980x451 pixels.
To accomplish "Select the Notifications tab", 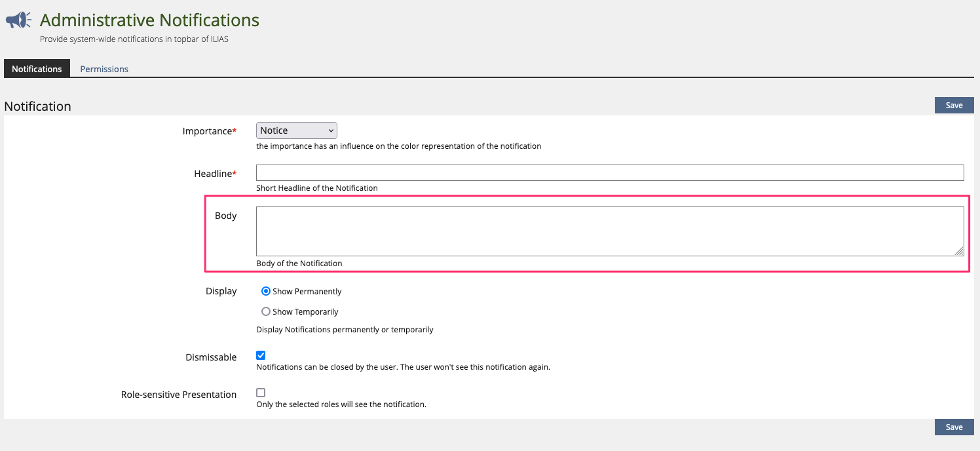I will [37, 69].
